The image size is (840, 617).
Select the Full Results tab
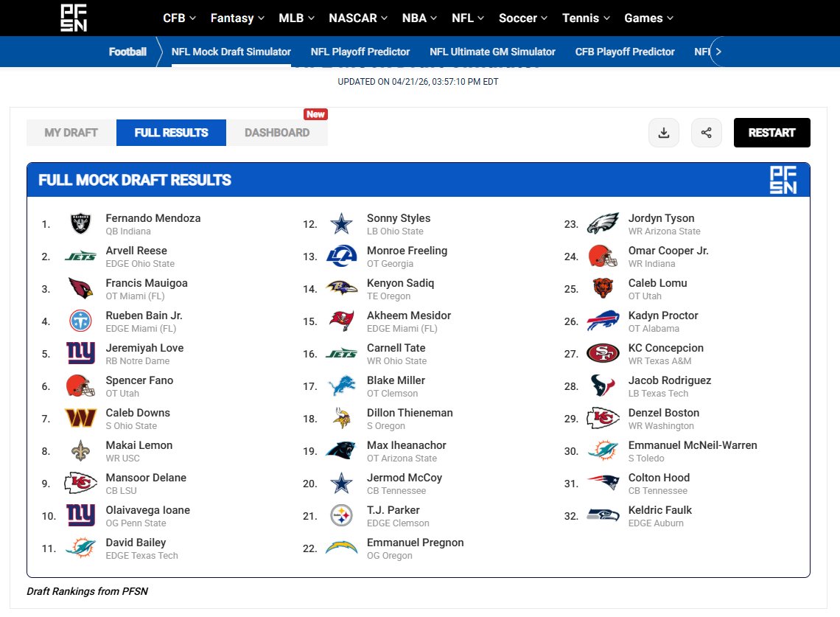(171, 133)
